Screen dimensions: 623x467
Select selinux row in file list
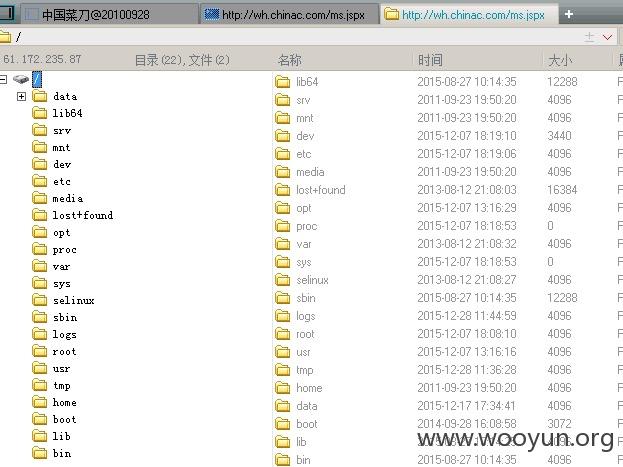pos(447,280)
